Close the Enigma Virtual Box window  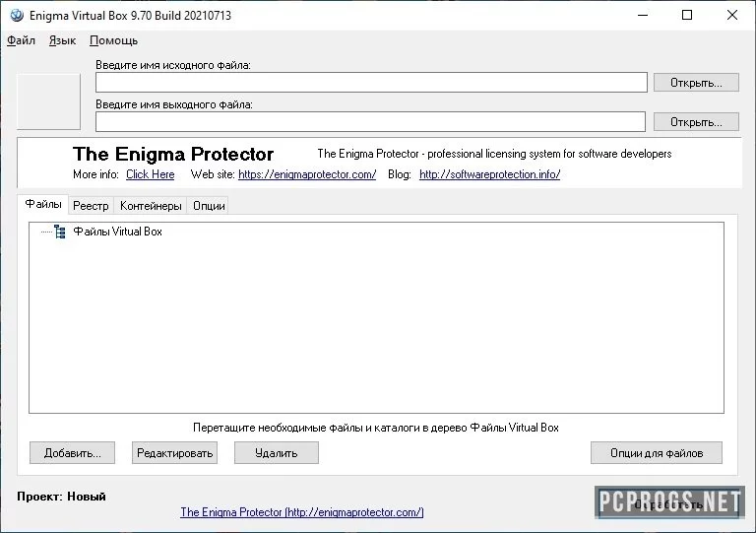click(732, 15)
